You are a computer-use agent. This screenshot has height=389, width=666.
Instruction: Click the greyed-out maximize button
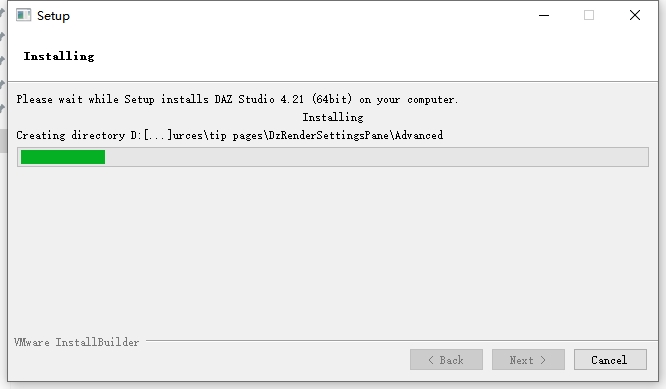(x=589, y=15)
